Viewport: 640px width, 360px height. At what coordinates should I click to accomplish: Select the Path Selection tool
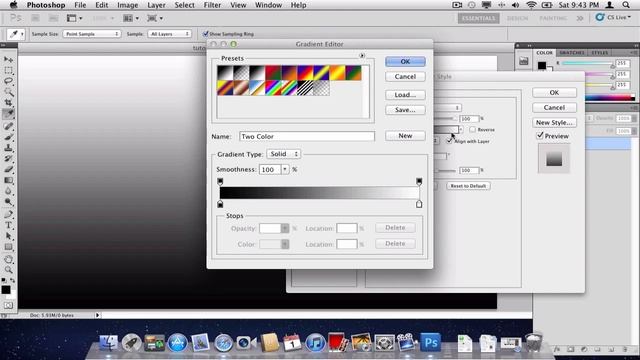click(x=8, y=236)
